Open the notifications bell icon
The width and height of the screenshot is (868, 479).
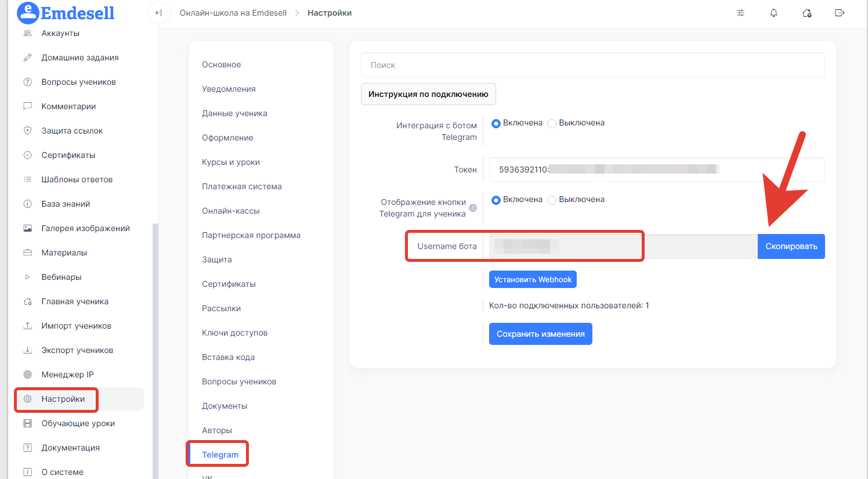773,13
